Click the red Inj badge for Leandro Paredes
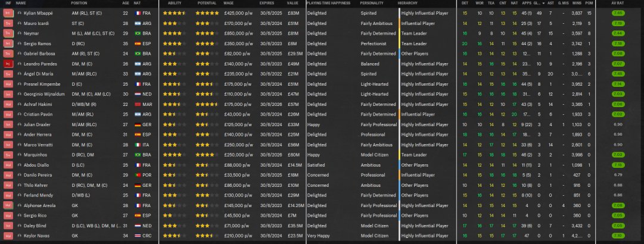The width and height of the screenshot is (644, 244). [x=8, y=64]
